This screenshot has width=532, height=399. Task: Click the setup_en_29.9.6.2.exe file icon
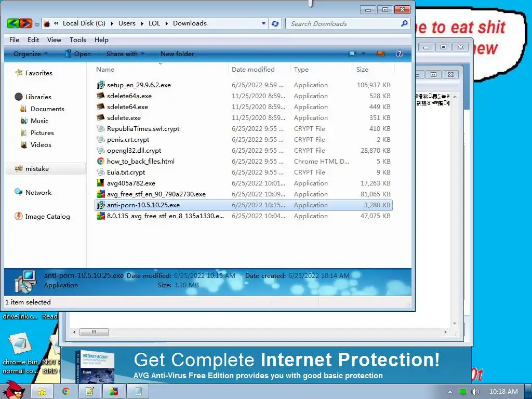(100, 85)
